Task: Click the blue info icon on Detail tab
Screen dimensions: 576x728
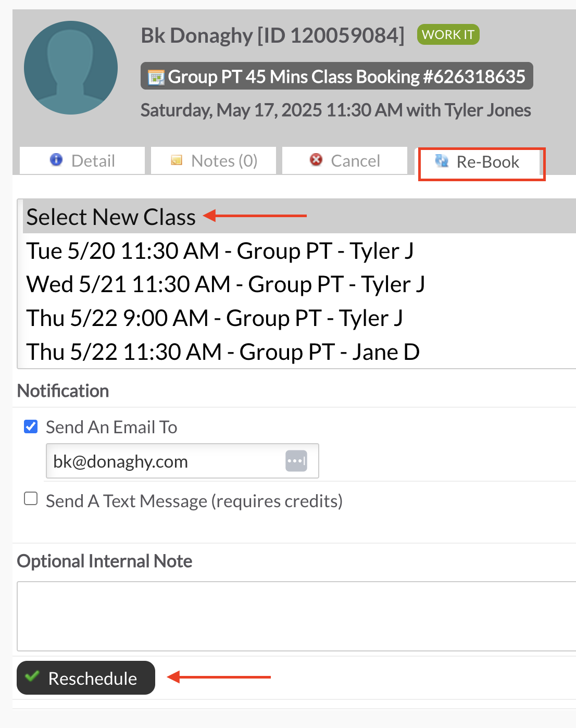Action: pos(56,160)
